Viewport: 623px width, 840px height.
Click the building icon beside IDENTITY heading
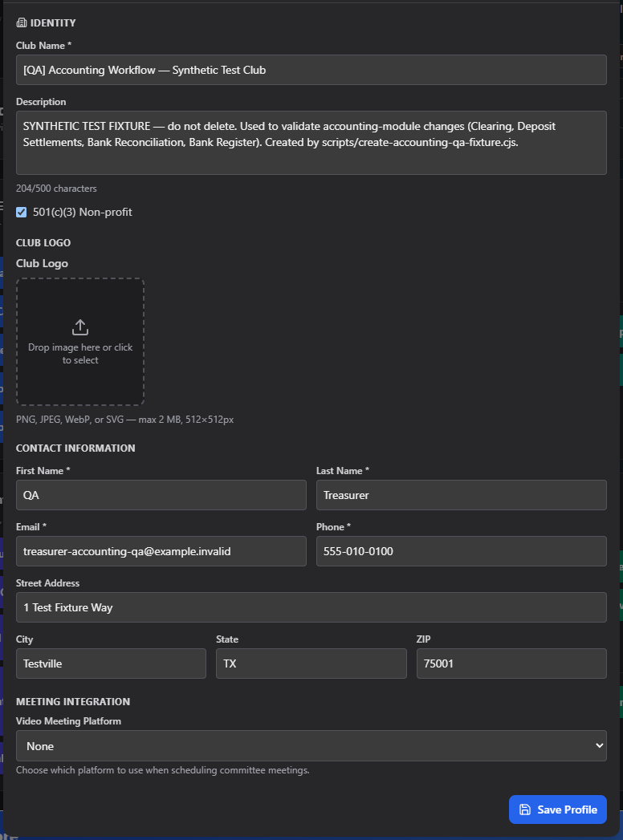[22, 22]
